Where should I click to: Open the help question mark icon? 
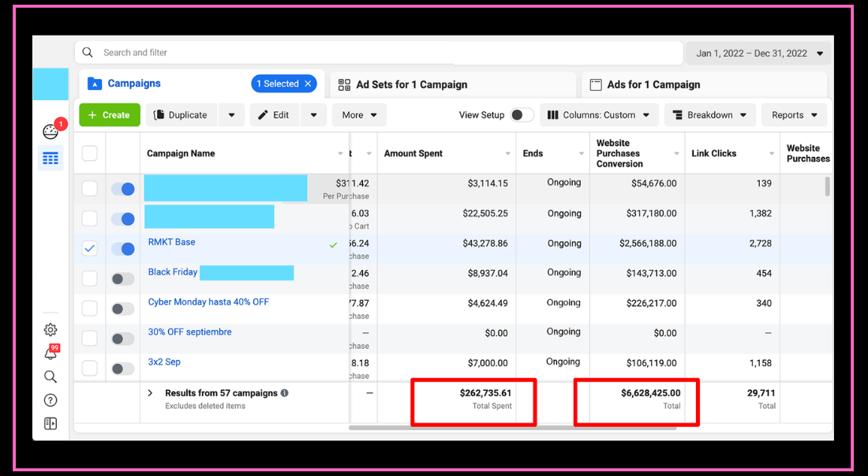(x=51, y=400)
